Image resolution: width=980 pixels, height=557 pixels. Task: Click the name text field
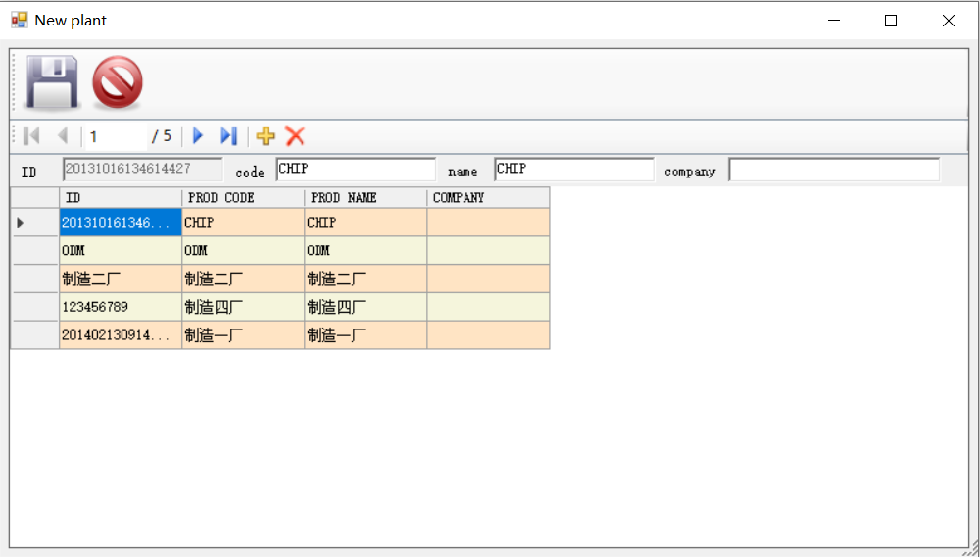pyautogui.click(x=573, y=170)
